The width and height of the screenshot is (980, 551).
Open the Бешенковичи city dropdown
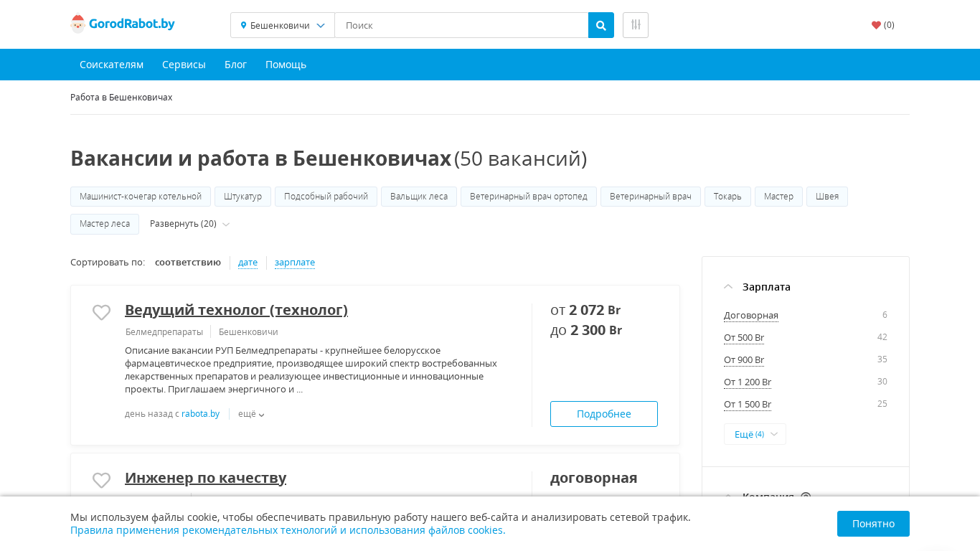(283, 25)
